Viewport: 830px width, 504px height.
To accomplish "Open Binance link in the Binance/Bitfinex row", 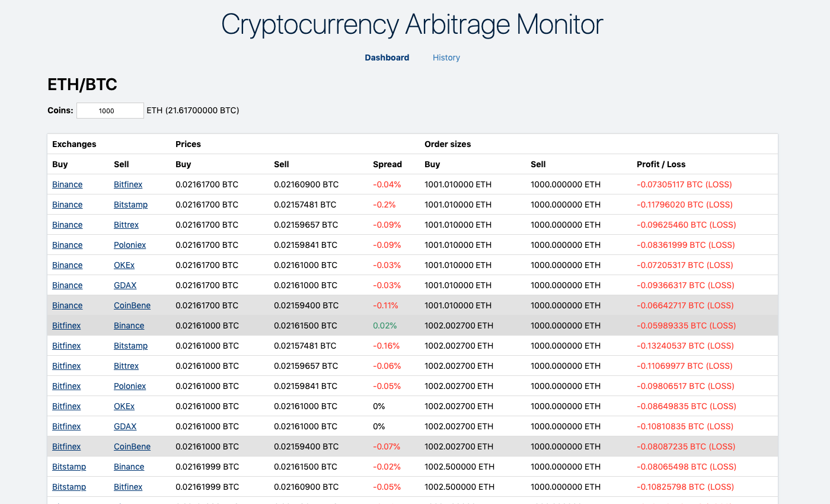I will (x=68, y=184).
